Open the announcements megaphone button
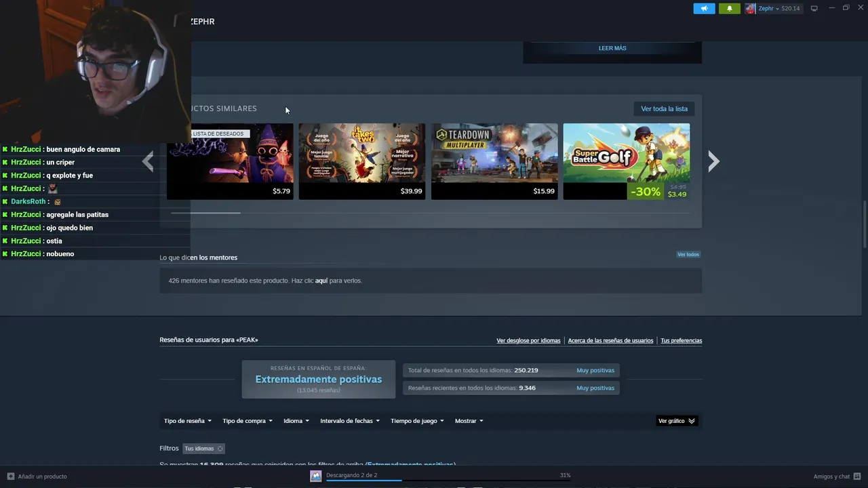 coord(704,8)
